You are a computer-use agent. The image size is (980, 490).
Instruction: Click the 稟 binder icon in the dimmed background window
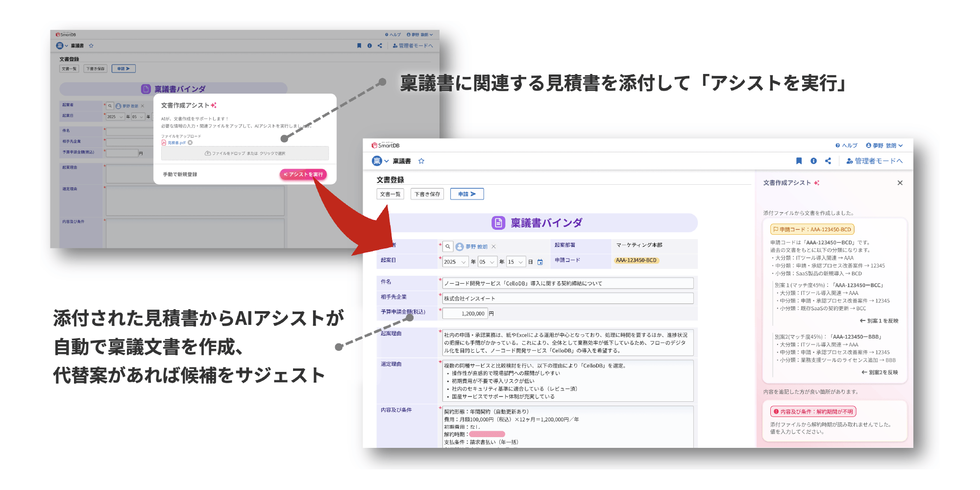click(x=60, y=46)
